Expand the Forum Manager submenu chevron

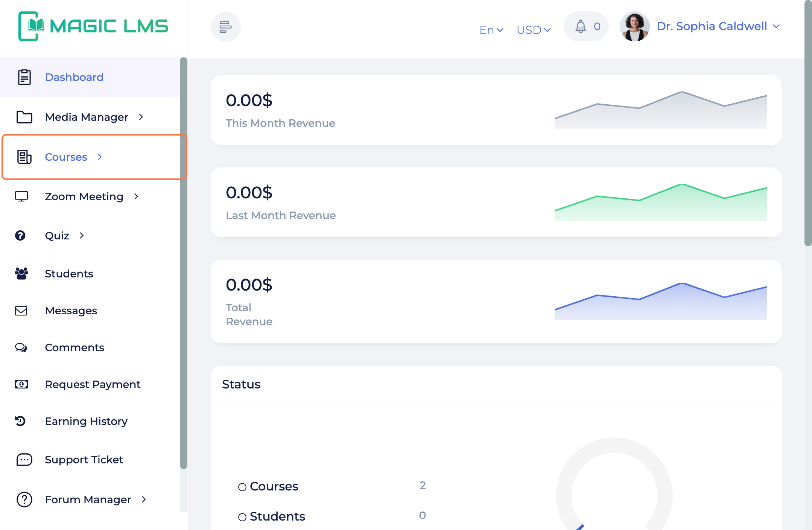point(144,500)
